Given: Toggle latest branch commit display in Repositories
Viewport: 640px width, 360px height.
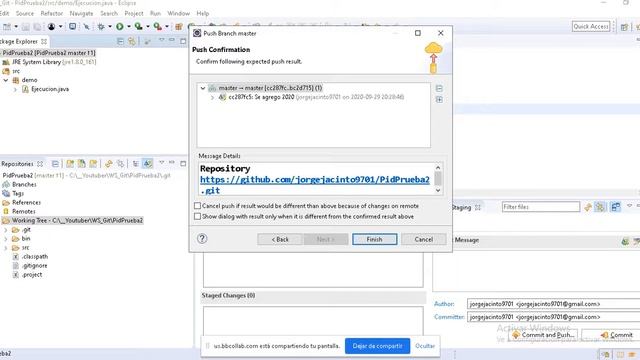Looking at the screenshot, I should (x=147, y=164).
